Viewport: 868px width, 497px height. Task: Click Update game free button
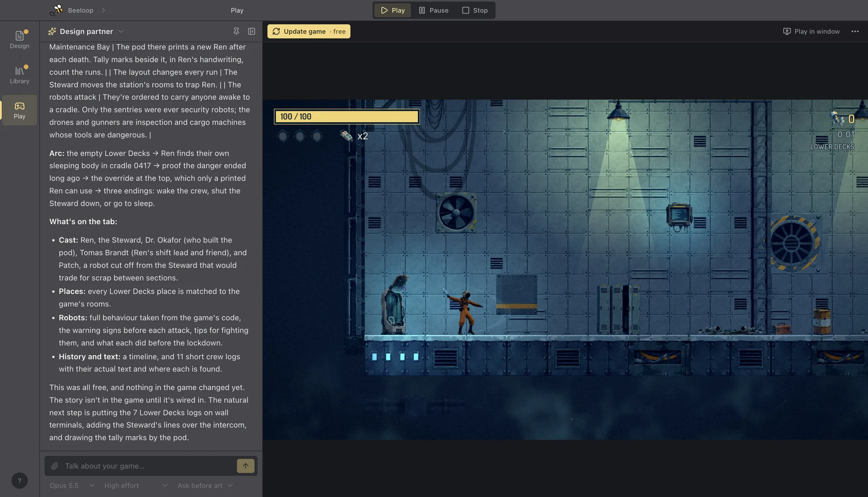click(309, 31)
